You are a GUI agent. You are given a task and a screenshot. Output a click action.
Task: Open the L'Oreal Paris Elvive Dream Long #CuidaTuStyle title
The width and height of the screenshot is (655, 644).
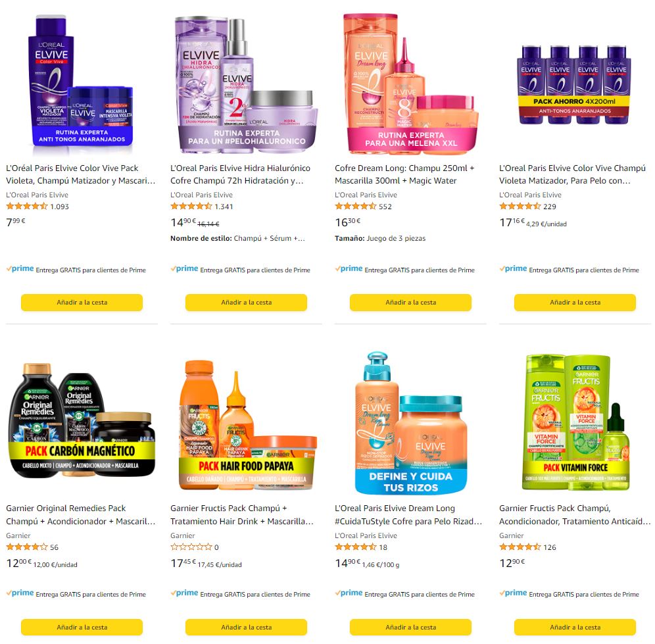click(408, 515)
